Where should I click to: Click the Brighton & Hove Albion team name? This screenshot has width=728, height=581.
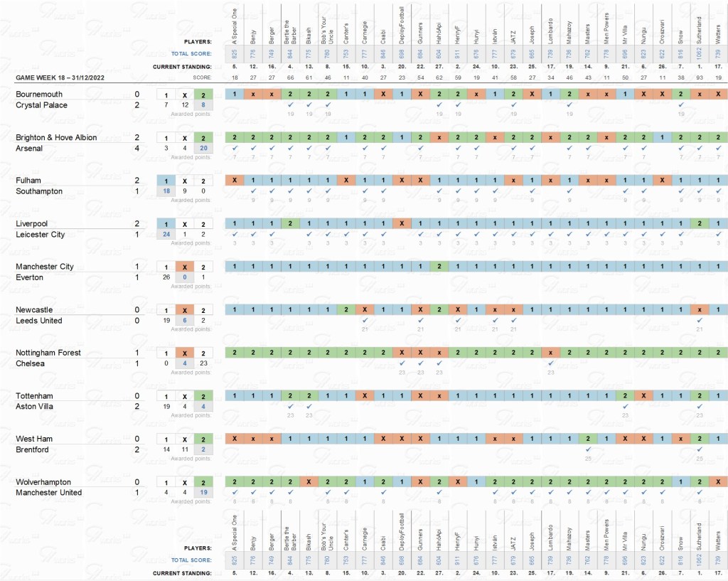(56, 137)
